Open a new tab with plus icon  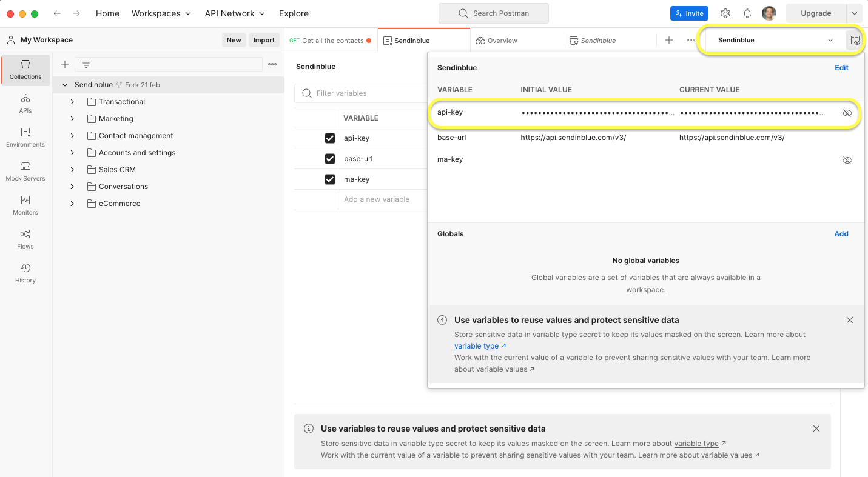(x=669, y=40)
